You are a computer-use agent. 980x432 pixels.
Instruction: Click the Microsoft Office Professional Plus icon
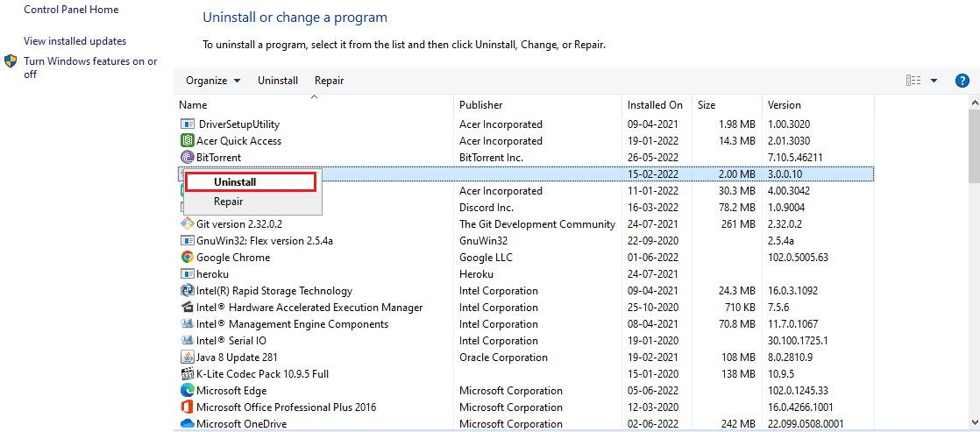click(x=187, y=407)
